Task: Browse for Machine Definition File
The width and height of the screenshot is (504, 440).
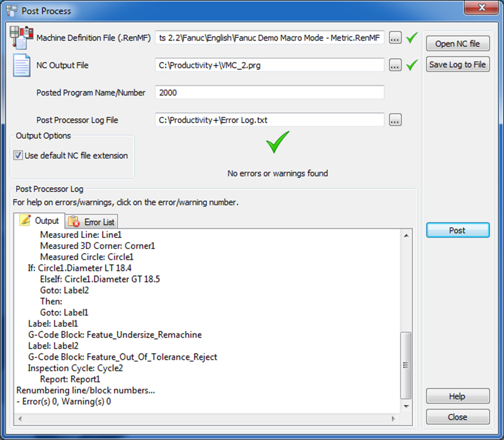Action: tap(395, 38)
